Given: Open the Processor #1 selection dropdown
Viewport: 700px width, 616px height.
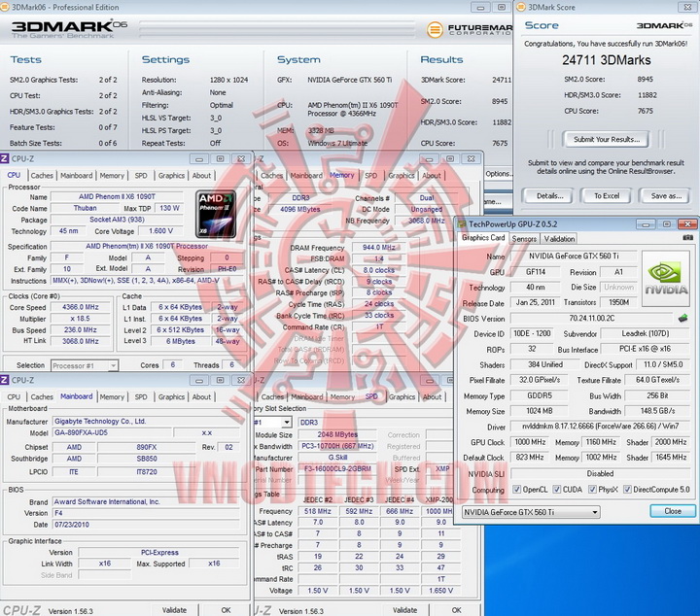Looking at the screenshot, I should click(85, 365).
